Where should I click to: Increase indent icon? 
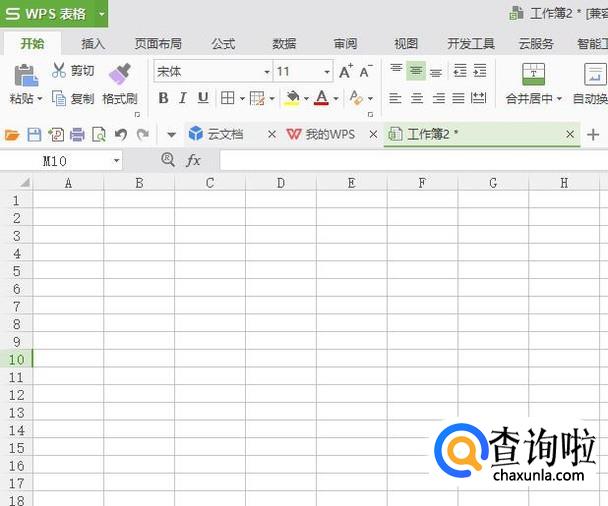(480, 71)
